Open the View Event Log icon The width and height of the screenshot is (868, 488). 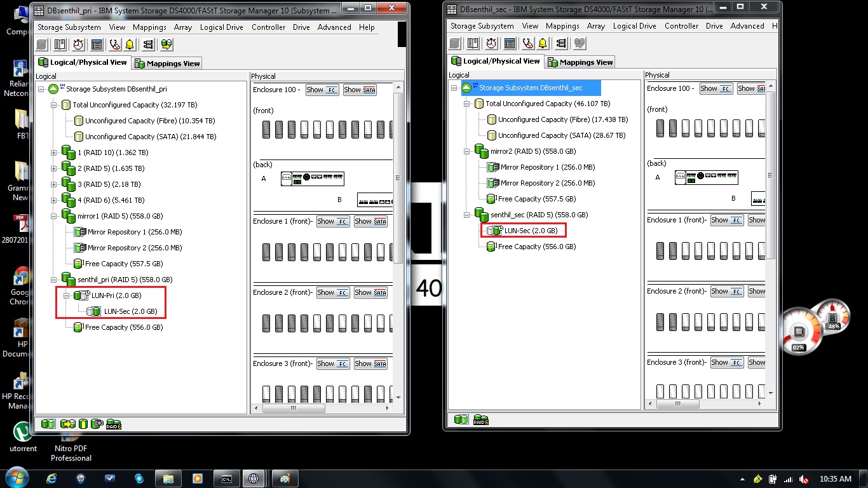(97, 44)
